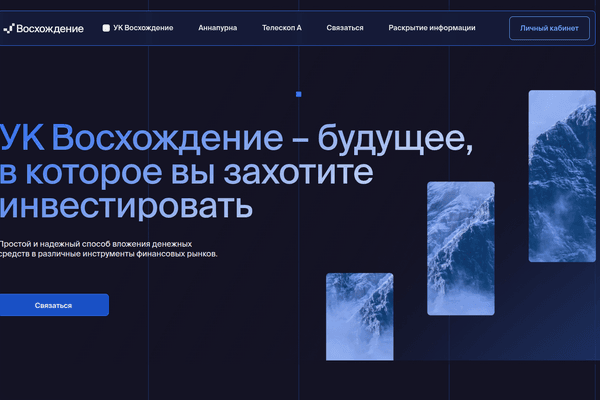Go to the Телескоп А section

282,28
